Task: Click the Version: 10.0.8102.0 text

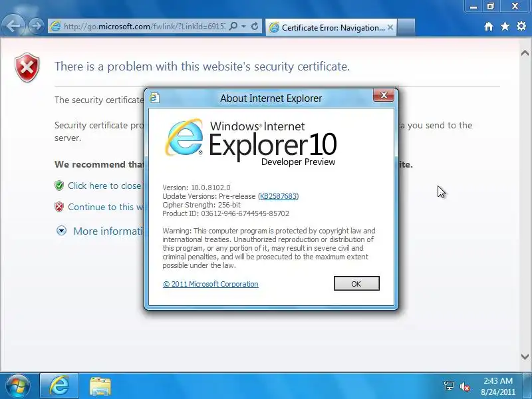Action: pyautogui.click(x=196, y=188)
